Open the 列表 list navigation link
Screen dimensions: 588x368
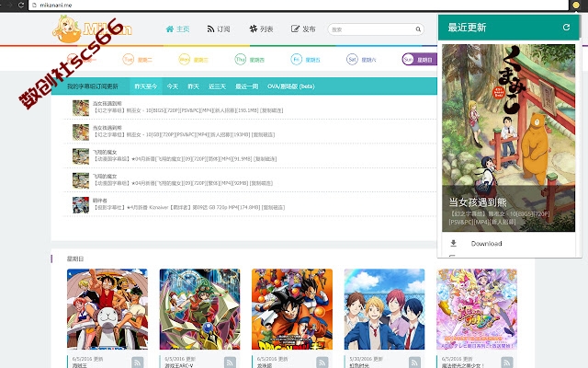click(261, 29)
